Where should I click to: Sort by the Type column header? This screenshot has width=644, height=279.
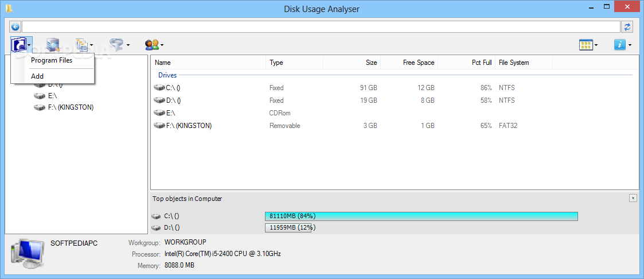click(x=295, y=63)
